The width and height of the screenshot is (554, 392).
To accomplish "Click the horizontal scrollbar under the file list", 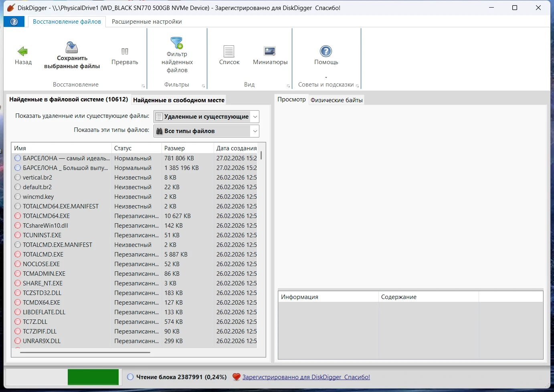I will (x=85, y=353).
